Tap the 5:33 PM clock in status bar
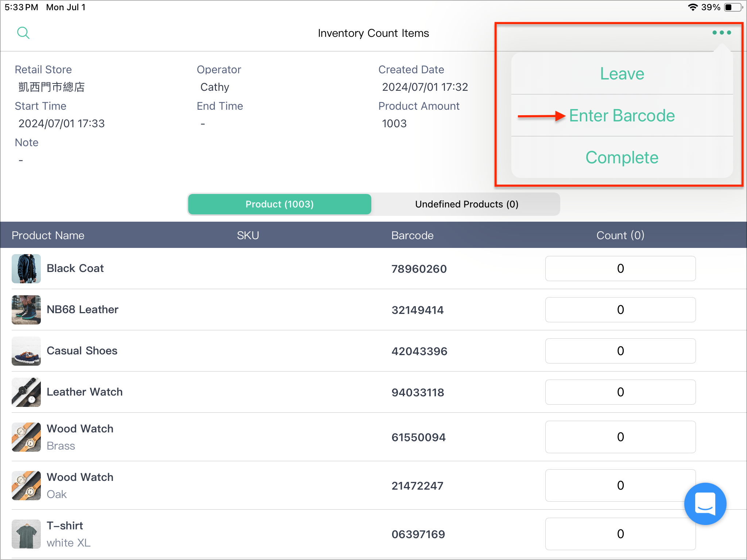The width and height of the screenshot is (747, 560). [22, 7]
